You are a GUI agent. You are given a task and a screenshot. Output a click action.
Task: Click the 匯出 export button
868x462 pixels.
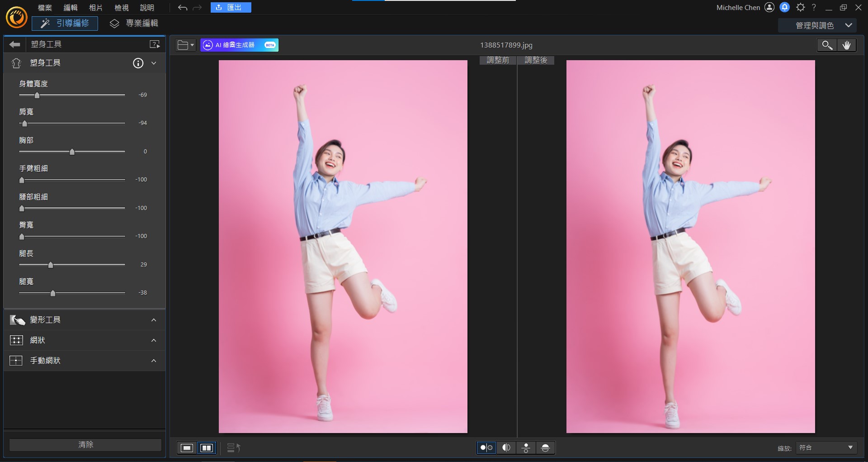point(231,8)
